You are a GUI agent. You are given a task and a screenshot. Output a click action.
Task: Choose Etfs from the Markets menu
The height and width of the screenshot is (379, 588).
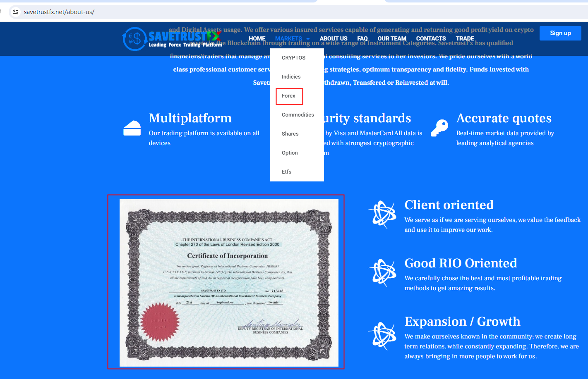297,172
